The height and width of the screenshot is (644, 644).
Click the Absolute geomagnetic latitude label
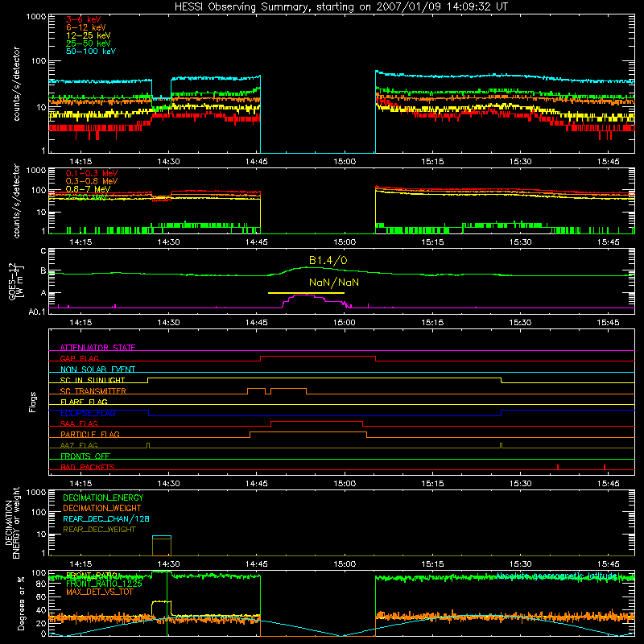[556, 576]
